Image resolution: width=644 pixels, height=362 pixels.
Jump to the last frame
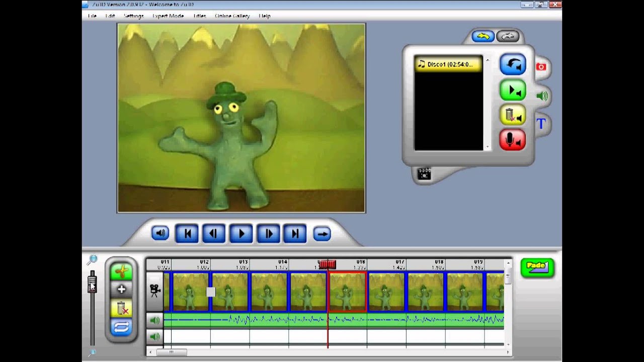pyautogui.click(x=295, y=233)
